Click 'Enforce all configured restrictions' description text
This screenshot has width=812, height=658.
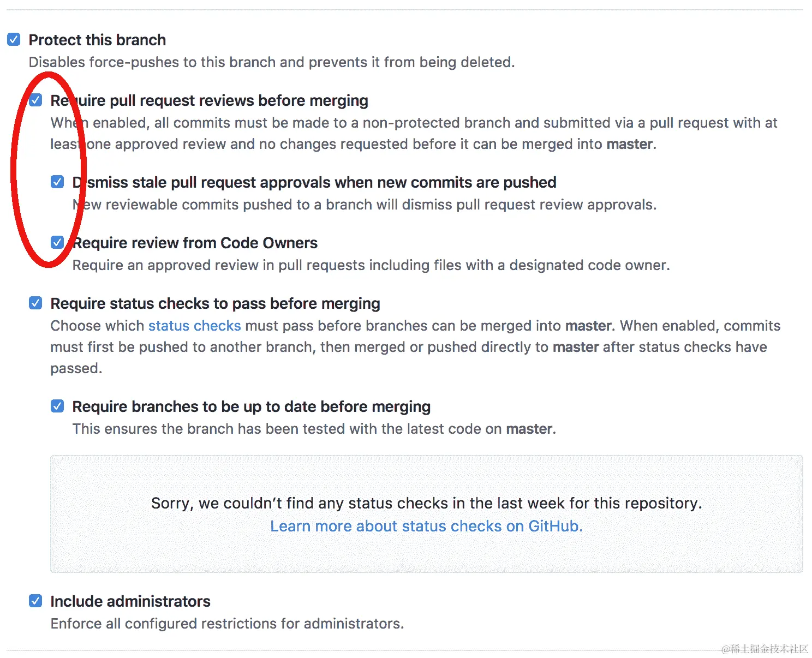228,624
